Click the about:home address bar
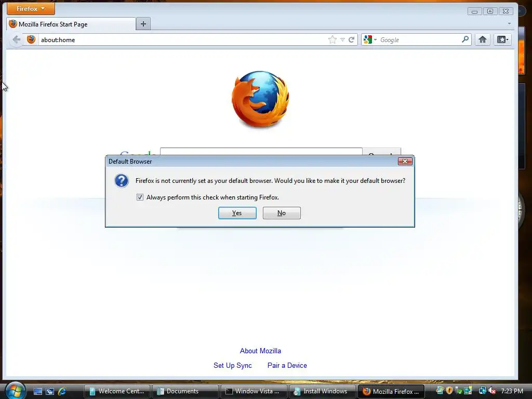The height and width of the screenshot is (399, 532). click(x=183, y=39)
